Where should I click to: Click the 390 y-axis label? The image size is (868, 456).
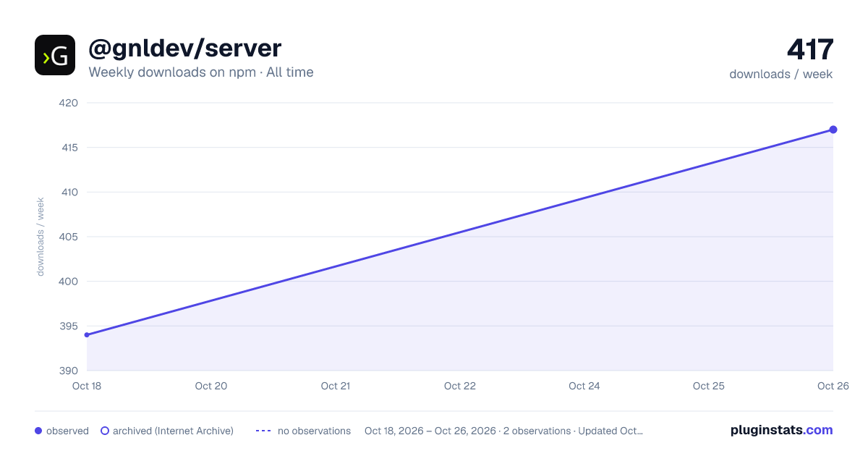click(x=68, y=371)
